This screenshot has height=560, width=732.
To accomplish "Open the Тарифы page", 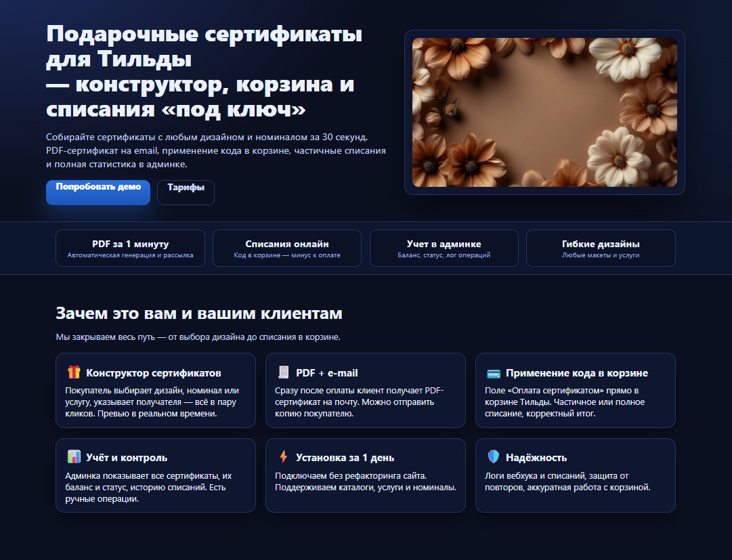I will (186, 192).
